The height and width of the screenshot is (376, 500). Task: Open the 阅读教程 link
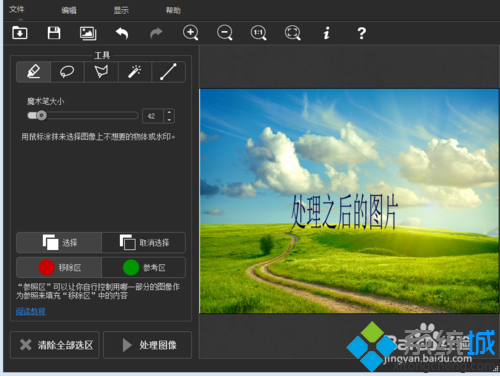click(x=31, y=311)
